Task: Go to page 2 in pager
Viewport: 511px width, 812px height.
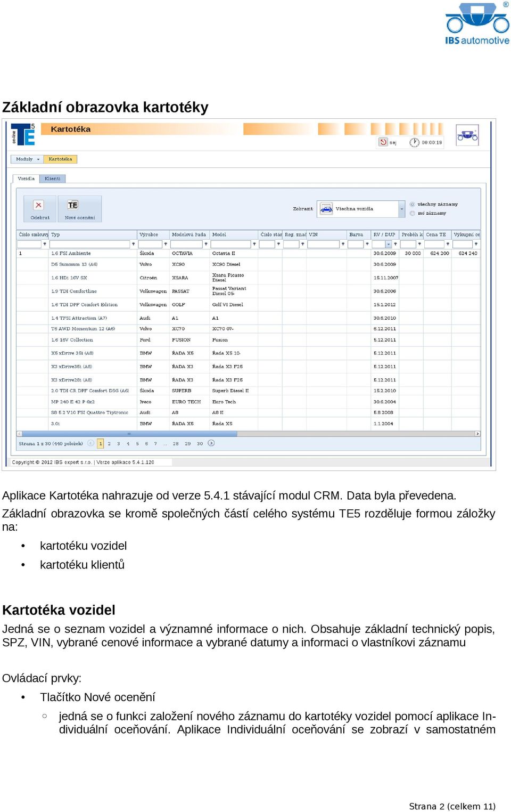Action: [109, 443]
